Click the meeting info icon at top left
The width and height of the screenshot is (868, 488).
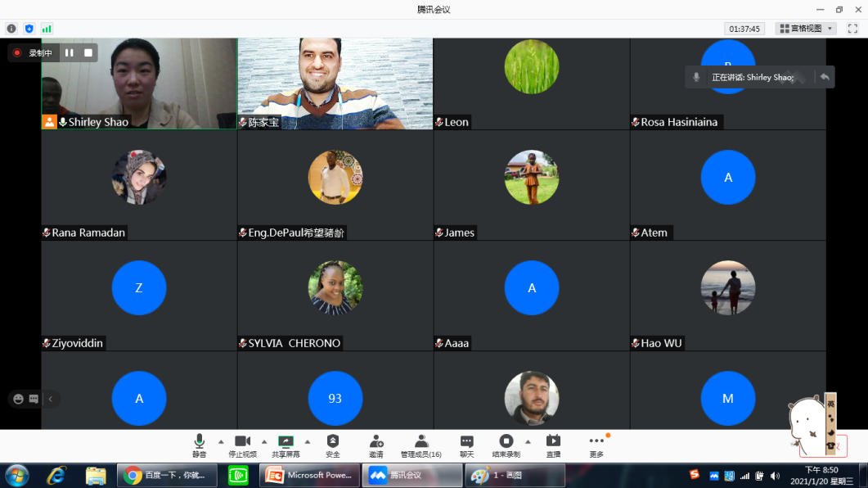pyautogui.click(x=11, y=29)
